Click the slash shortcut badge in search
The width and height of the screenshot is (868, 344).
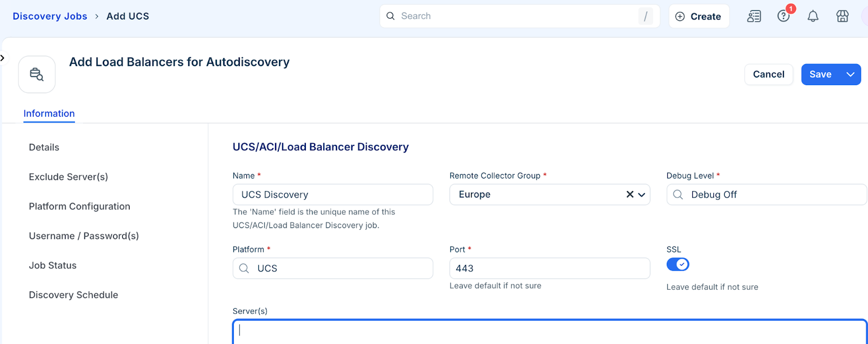(x=646, y=16)
